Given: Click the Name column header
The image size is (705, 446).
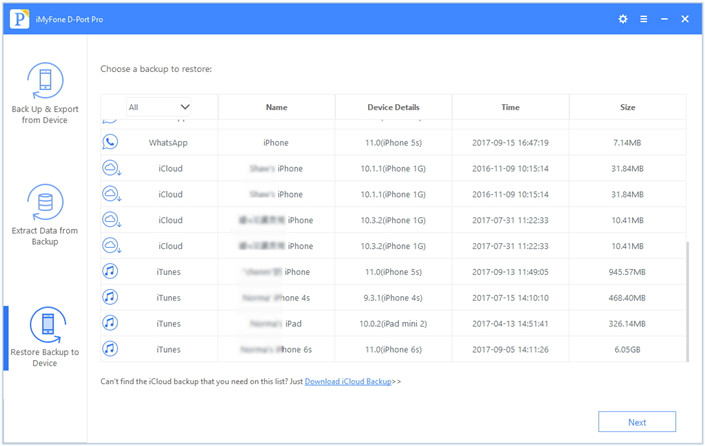Looking at the screenshot, I should pyautogui.click(x=276, y=107).
